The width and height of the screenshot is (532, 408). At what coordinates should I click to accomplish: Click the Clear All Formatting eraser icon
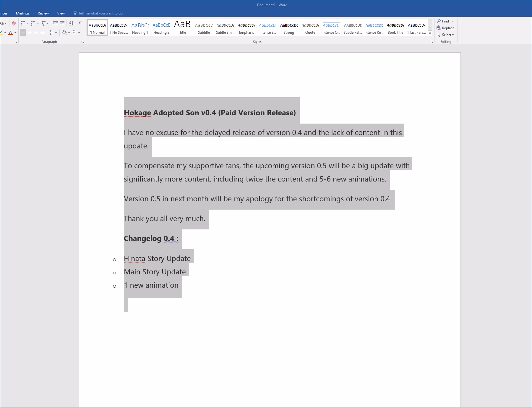[14, 23]
